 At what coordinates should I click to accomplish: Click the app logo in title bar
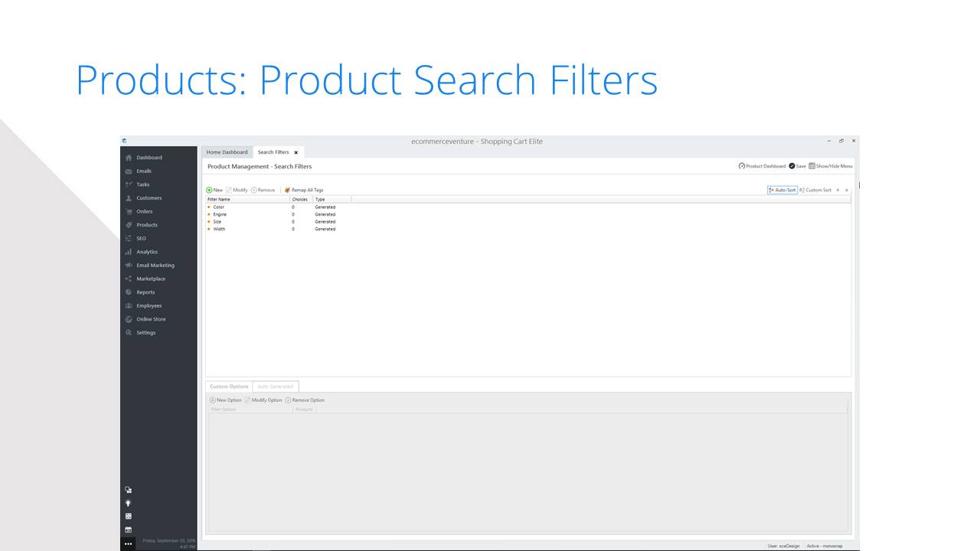(124, 141)
